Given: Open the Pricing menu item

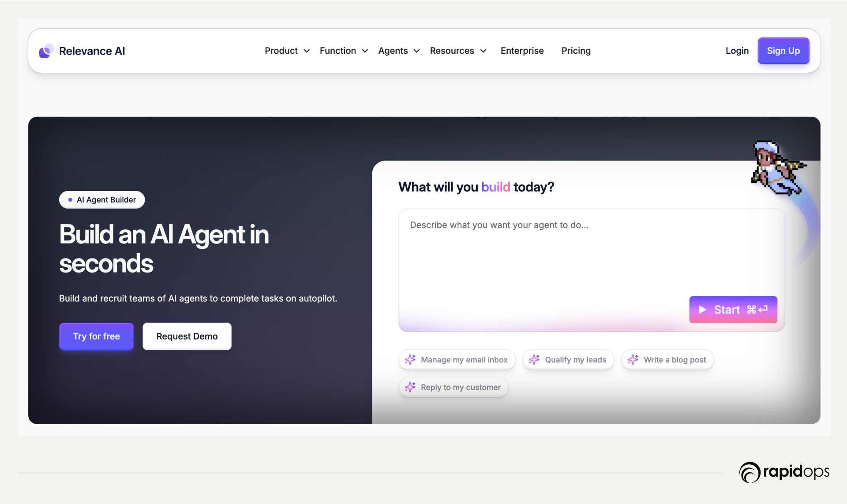Looking at the screenshot, I should 576,51.
